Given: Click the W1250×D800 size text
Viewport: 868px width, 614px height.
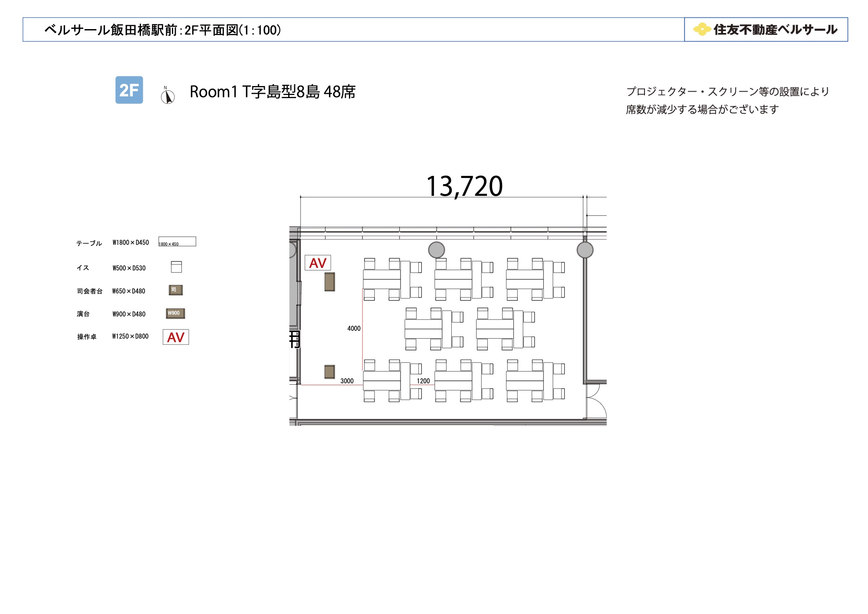Looking at the screenshot, I should pyautogui.click(x=130, y=336).
